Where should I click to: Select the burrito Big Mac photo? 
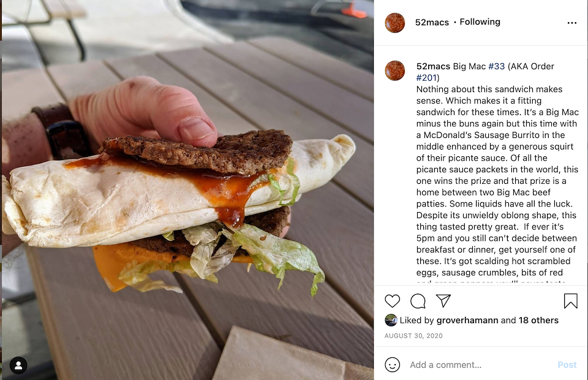tap(187, 190)
